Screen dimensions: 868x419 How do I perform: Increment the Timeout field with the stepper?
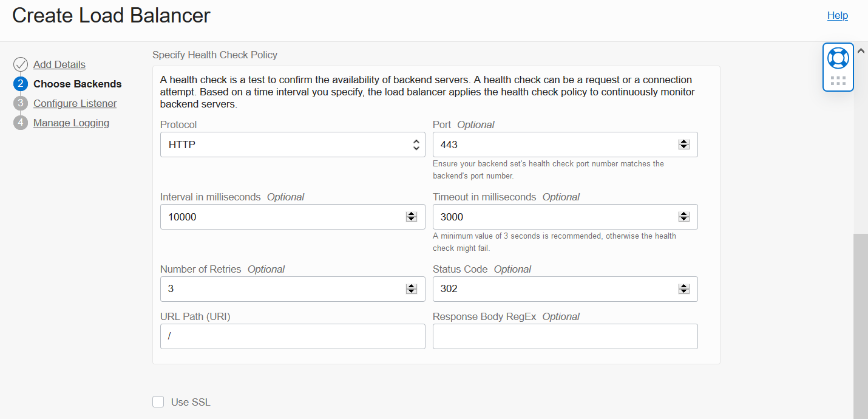click(x=683, y=214)
